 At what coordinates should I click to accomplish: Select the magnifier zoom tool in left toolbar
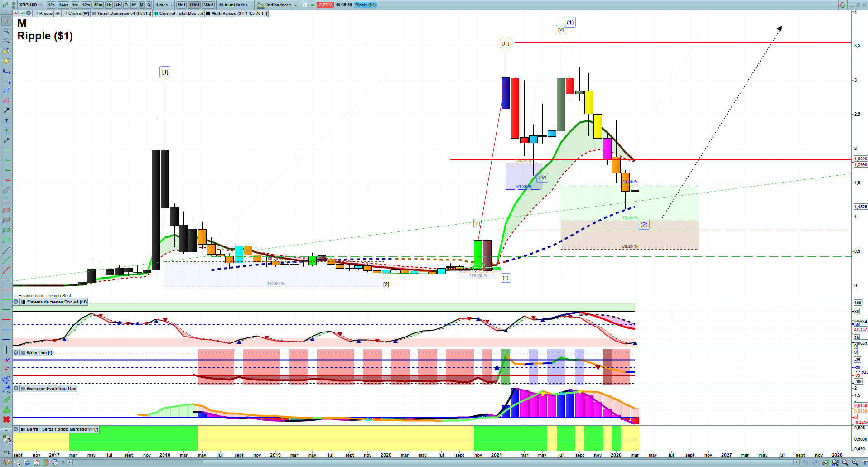coord(6,31)
